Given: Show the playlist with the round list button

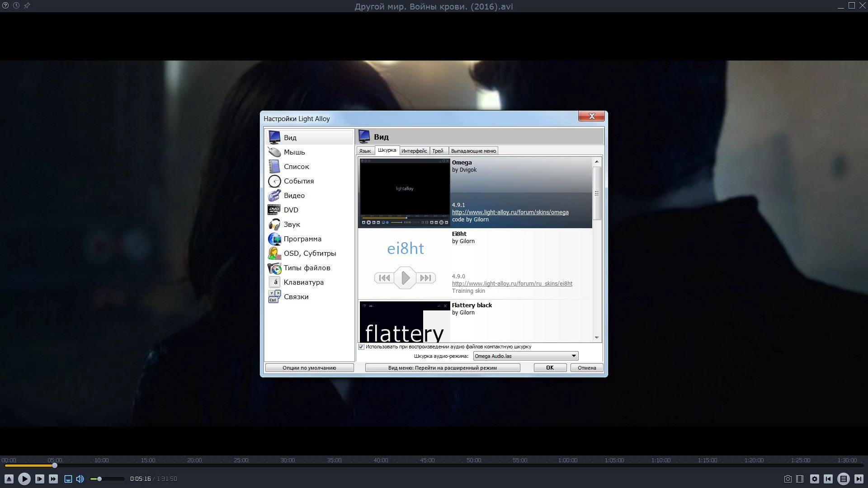Looking at the screenshot, I should pyautogui.click(x=844, y=479).
